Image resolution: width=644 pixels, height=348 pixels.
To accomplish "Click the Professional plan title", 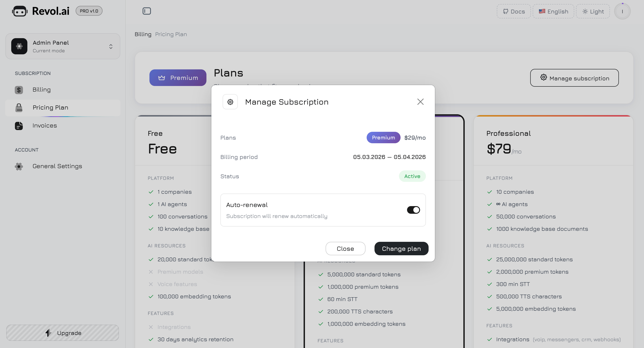I will pos(508,133).
